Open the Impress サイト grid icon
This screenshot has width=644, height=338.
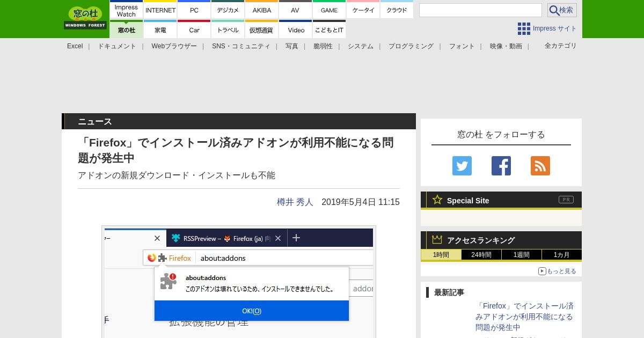524,28
